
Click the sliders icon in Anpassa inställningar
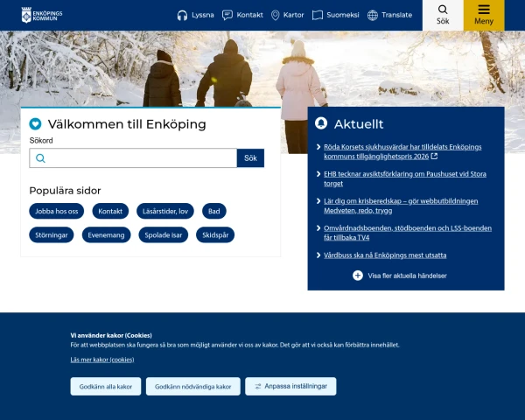point(258,387)
